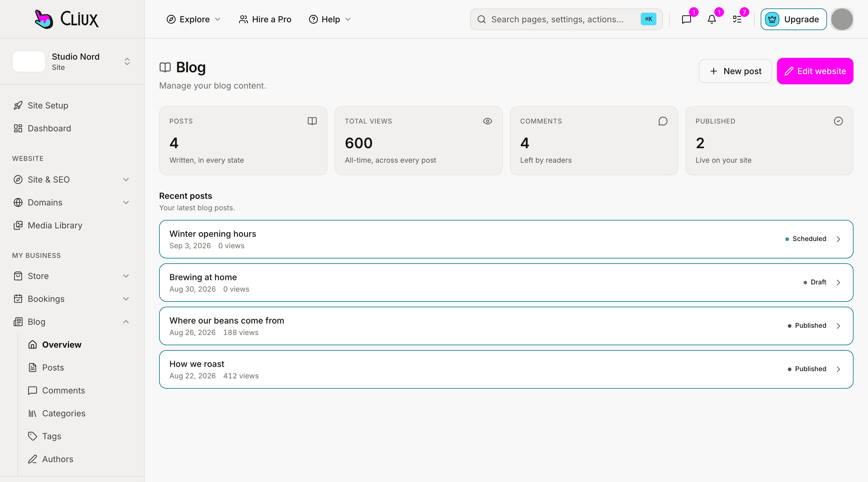Open Media Library
Image resolution: width=868 pixels, height=482 pixels.
pos(72,225)
